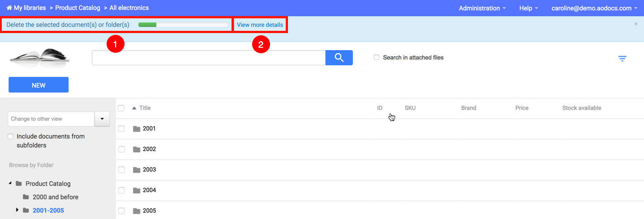This screenshot has height=219, width=644.
Task: Open the 2003 folder icon
Action: (x=137, y=170)
